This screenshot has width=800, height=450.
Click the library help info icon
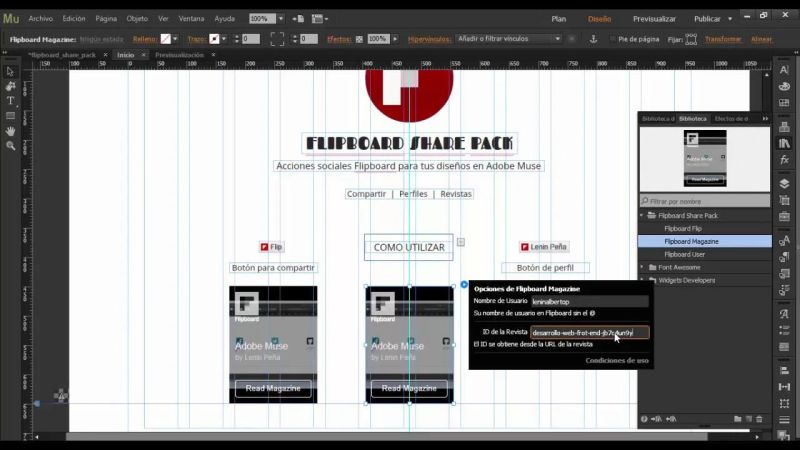click(x=644, y=419)
